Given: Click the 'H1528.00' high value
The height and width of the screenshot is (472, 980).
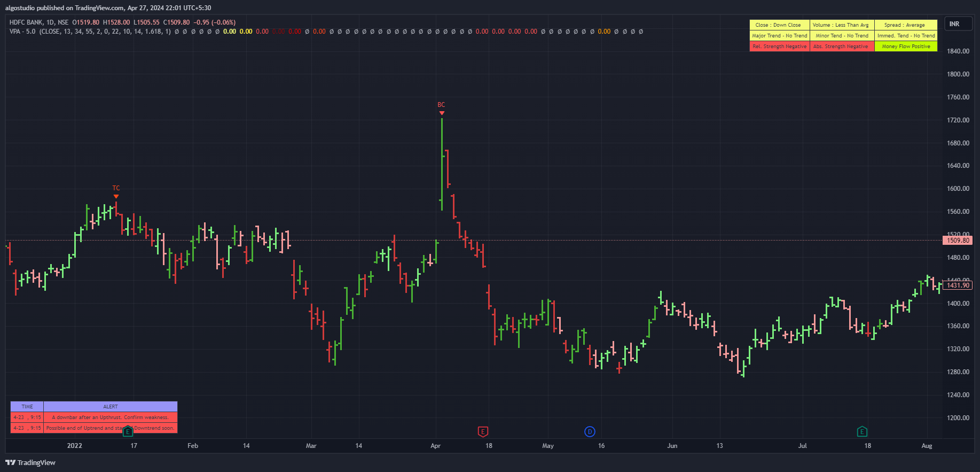Looking at the screenshot, I should pos(116,22).
